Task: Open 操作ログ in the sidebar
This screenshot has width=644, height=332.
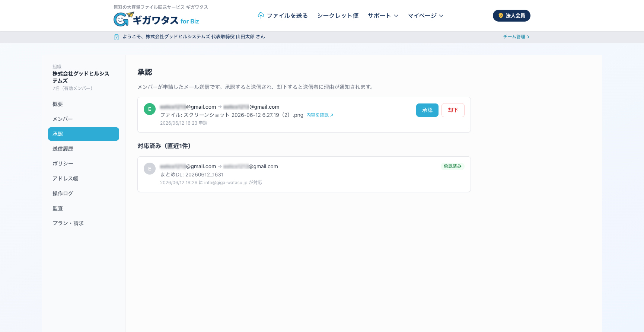Action: tap(83, 194)
